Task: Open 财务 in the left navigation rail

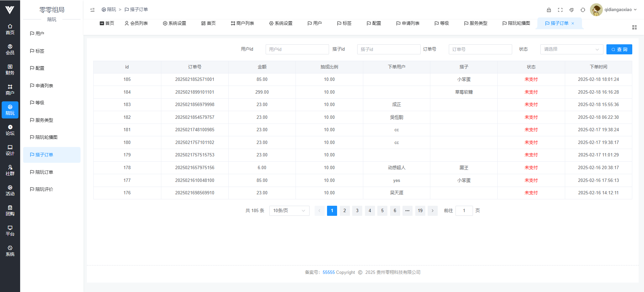Action: tap(10, 69)
